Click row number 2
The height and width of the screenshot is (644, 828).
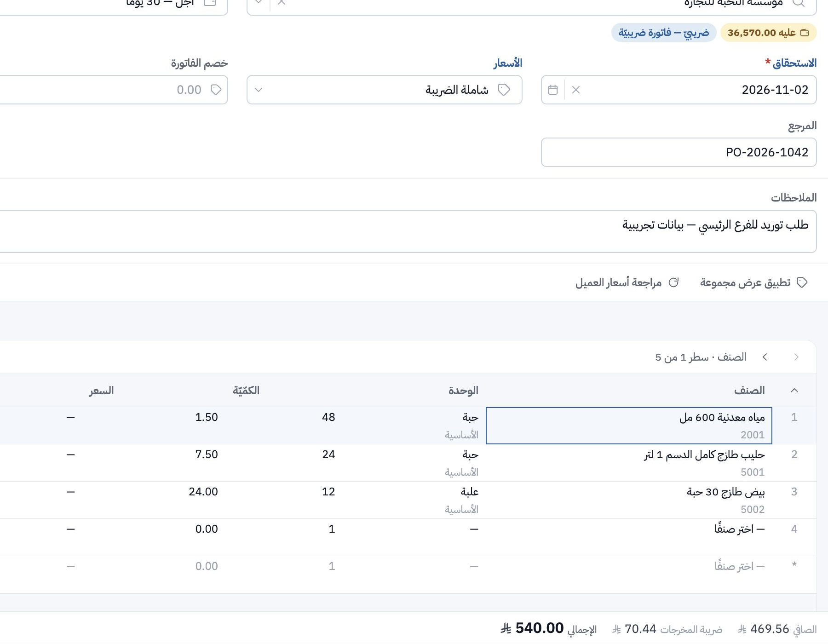tap(794, 454)
